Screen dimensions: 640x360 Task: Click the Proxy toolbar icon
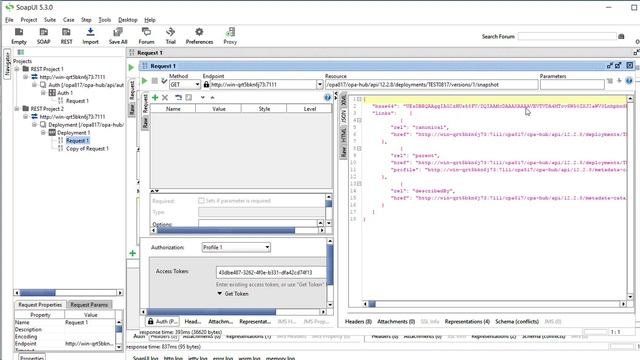tap(230, 36)
